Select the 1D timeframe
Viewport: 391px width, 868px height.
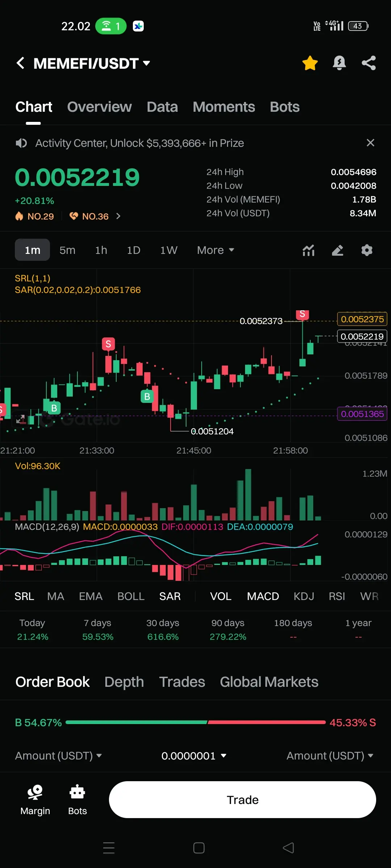tap(134, 250)
